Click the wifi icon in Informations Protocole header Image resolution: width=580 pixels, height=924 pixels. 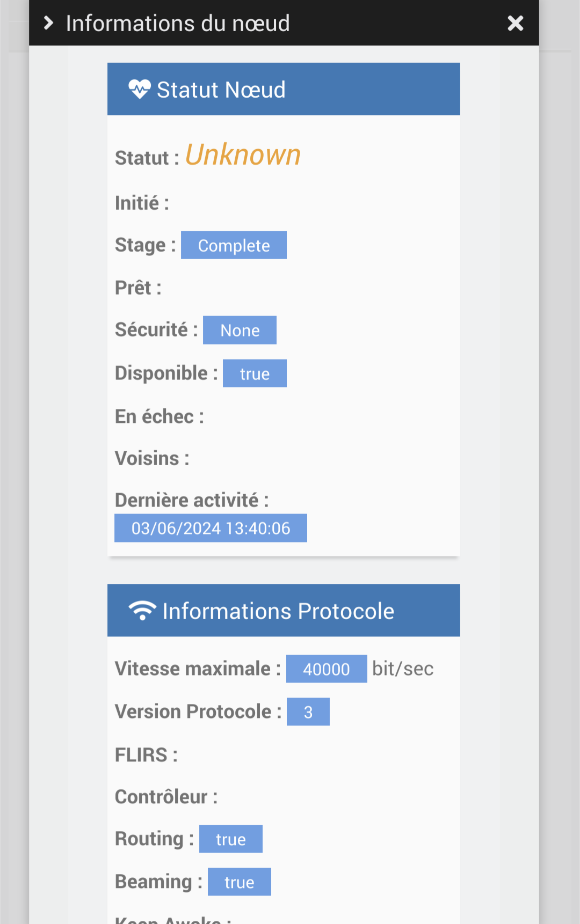142,611
